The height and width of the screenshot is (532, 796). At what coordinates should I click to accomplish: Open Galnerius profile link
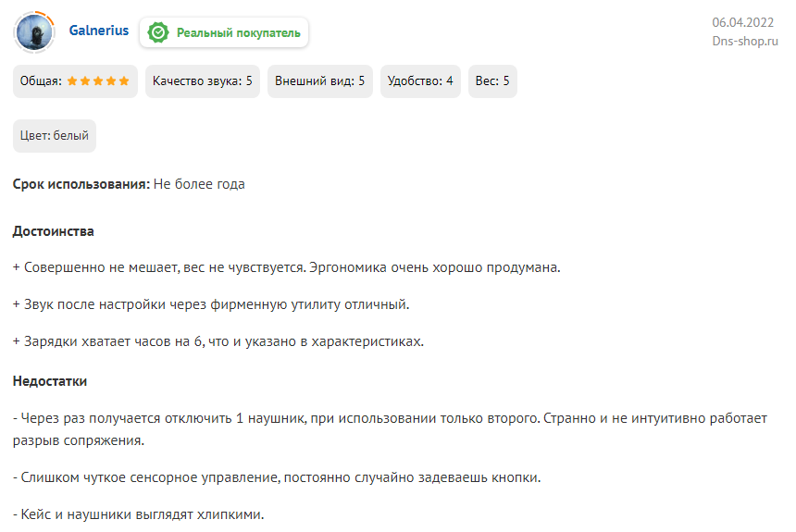(99, 31)
